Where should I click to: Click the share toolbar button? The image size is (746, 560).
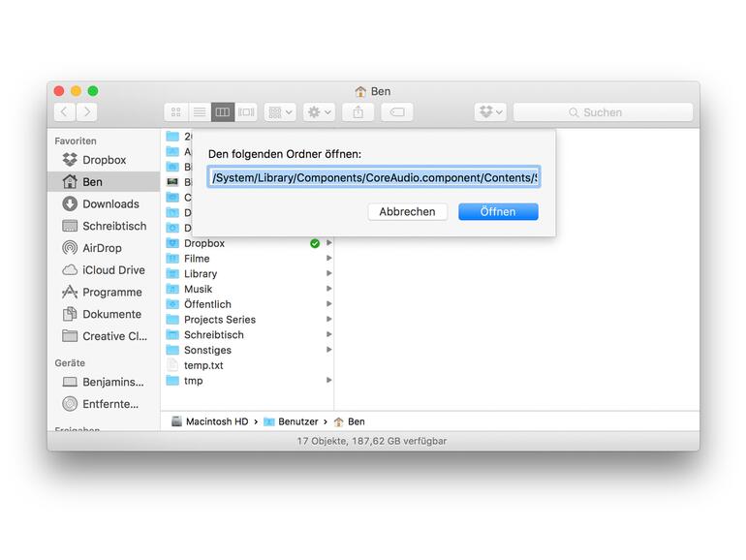(x=357, y=112)
